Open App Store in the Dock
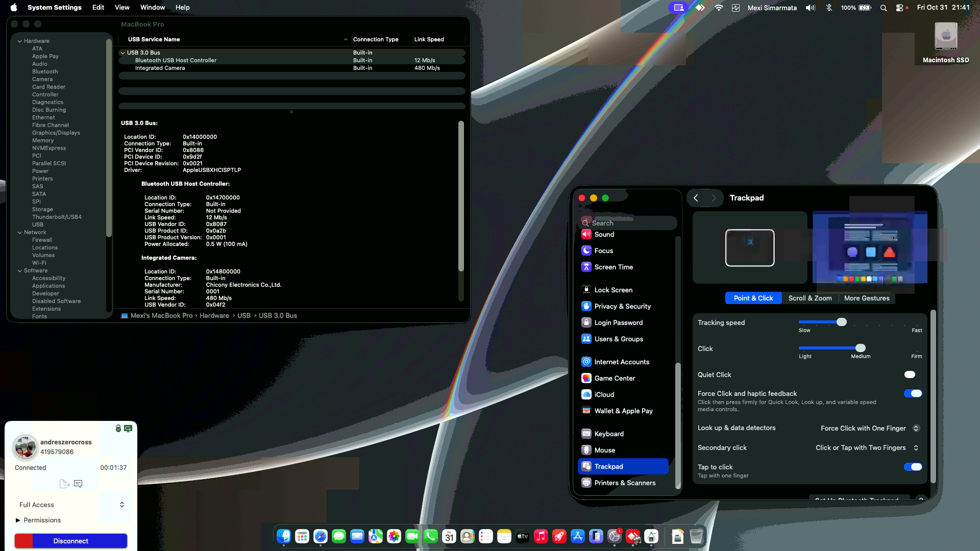This screenshot has width=980, height=551. 578,536
